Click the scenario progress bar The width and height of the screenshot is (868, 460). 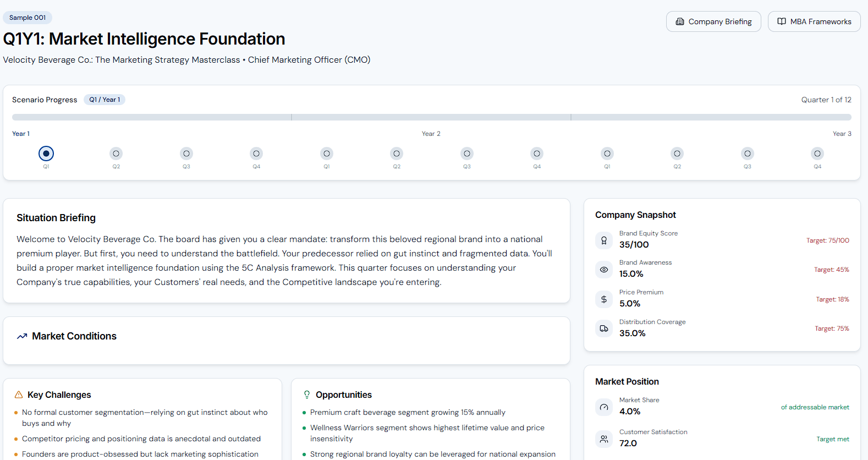(431, 117)
